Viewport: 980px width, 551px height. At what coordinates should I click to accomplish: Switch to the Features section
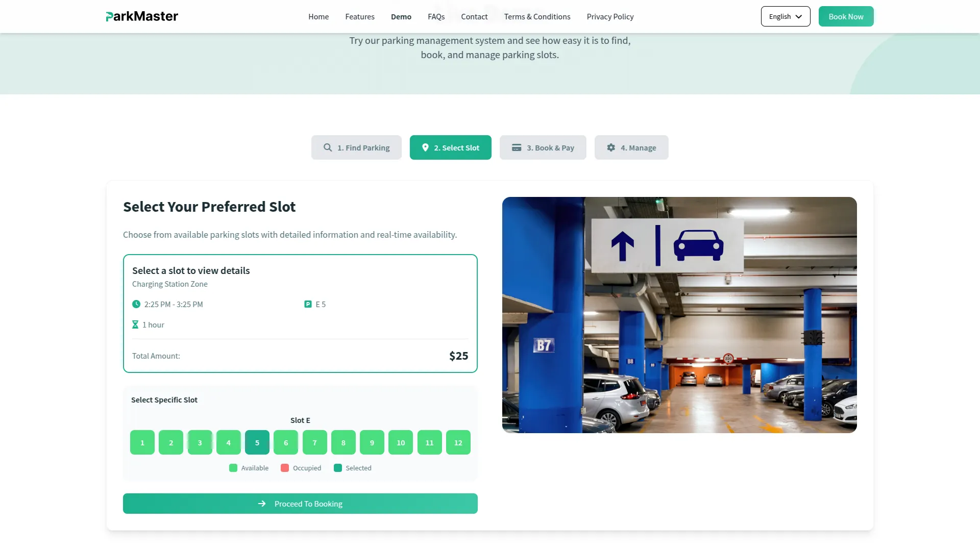click(360, 16)
